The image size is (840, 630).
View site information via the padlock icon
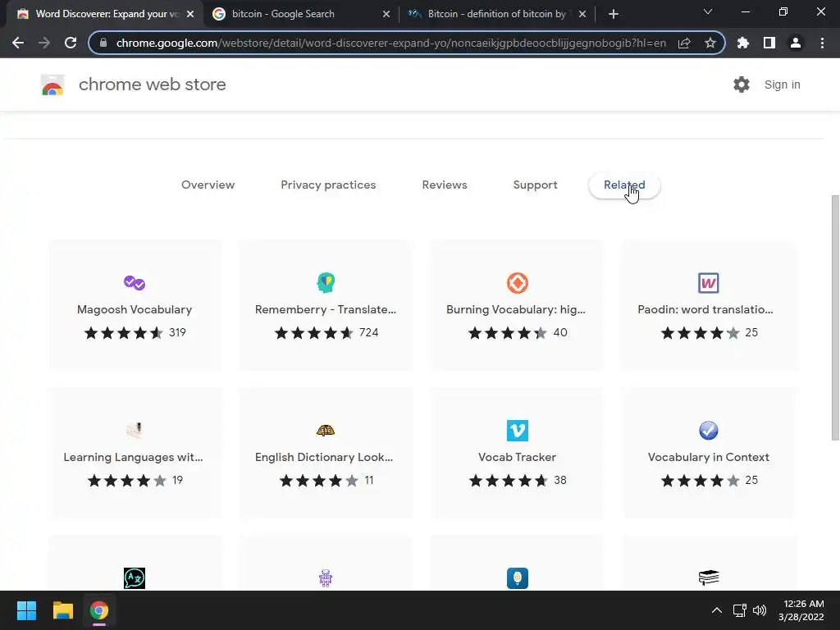pos(103,43)
